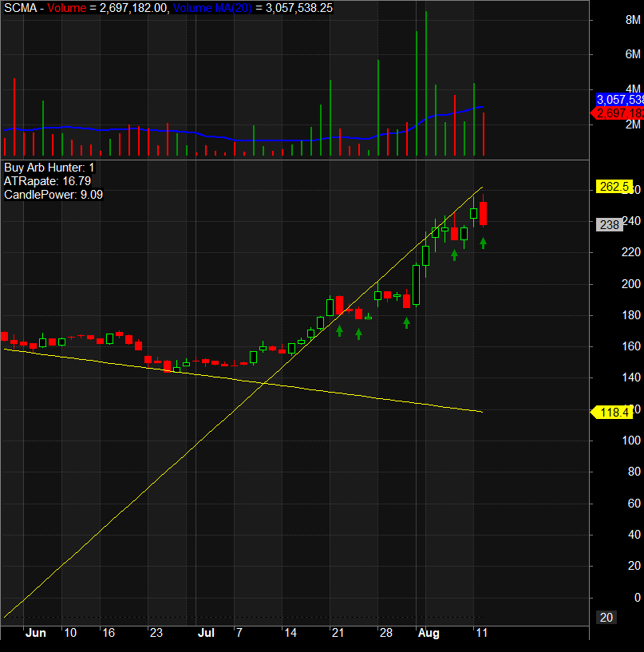
Task: Click the green arrow signal under the early-August candle
Action: (454, 254)
